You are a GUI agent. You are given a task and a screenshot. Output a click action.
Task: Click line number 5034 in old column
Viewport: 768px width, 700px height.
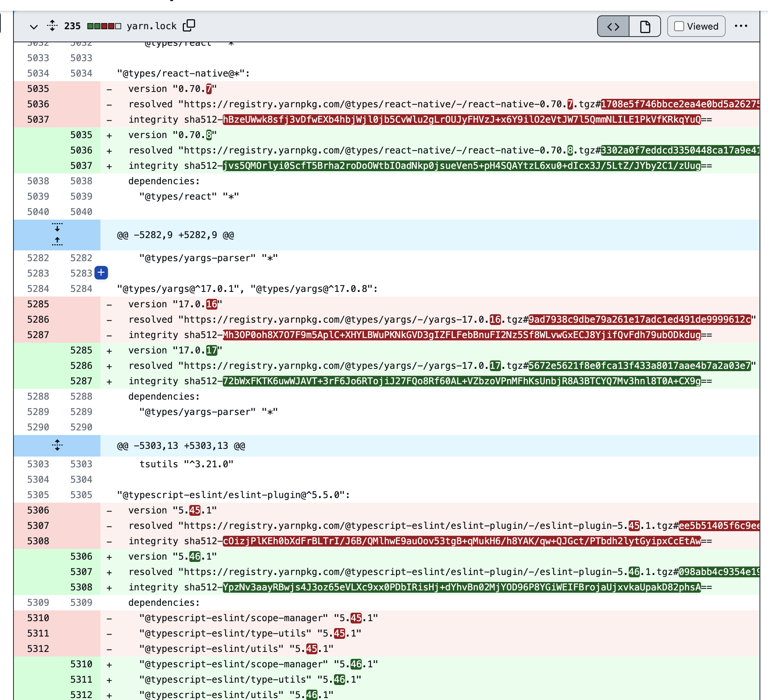click(38, 73)
